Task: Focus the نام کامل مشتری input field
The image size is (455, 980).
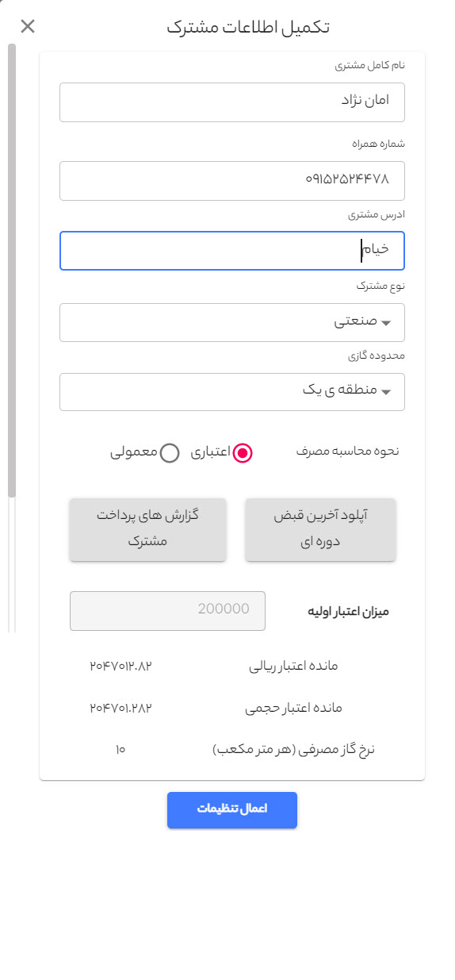Action: click(x=232, y=102)
